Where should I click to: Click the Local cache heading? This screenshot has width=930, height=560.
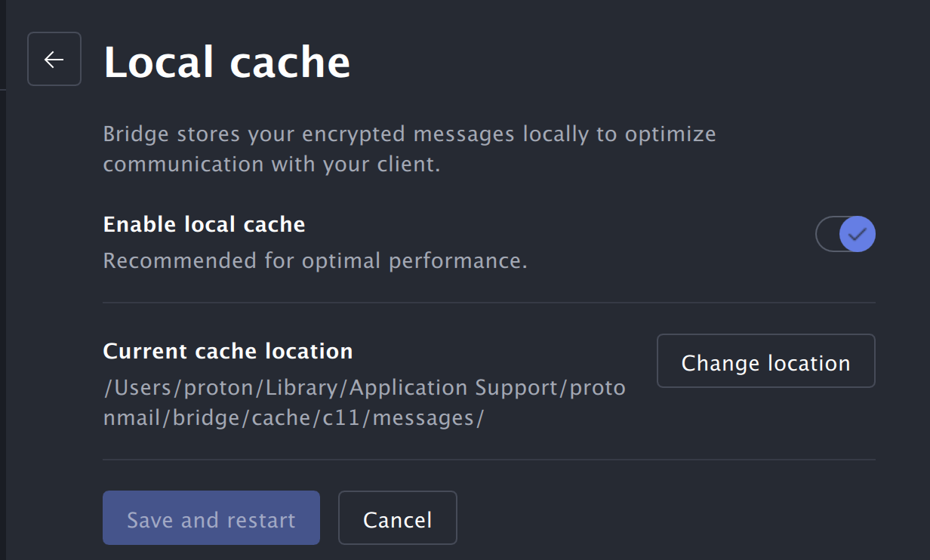point(226,62)
